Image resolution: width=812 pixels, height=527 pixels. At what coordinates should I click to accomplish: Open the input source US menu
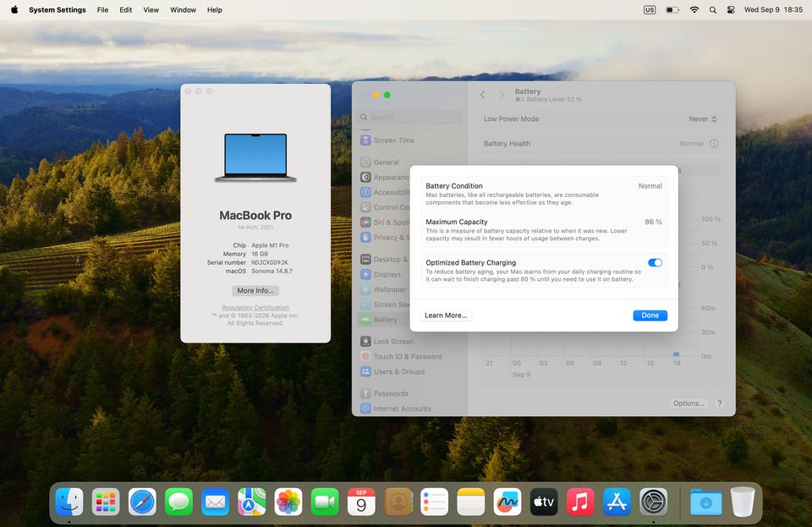pyautogui.click(x=650, y=10)
